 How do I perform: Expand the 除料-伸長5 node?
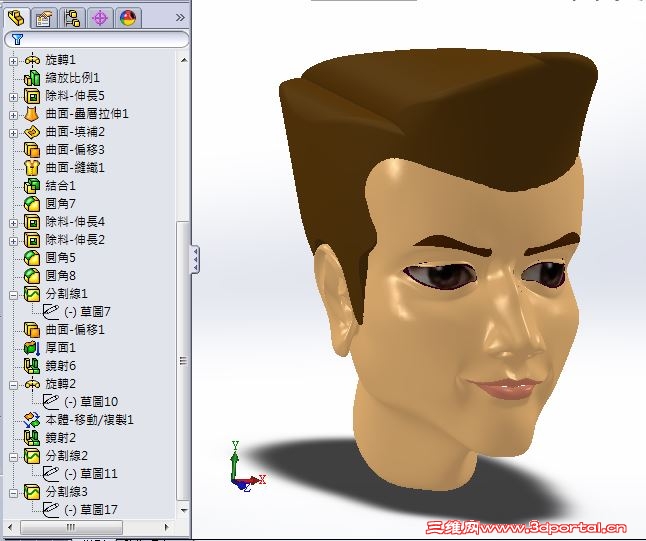tap(13, 97)
